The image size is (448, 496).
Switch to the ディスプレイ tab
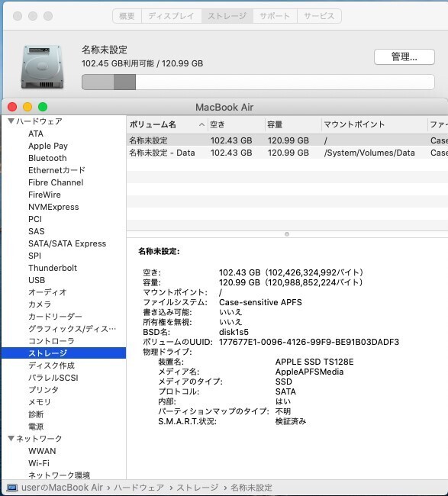pos(171,16)
